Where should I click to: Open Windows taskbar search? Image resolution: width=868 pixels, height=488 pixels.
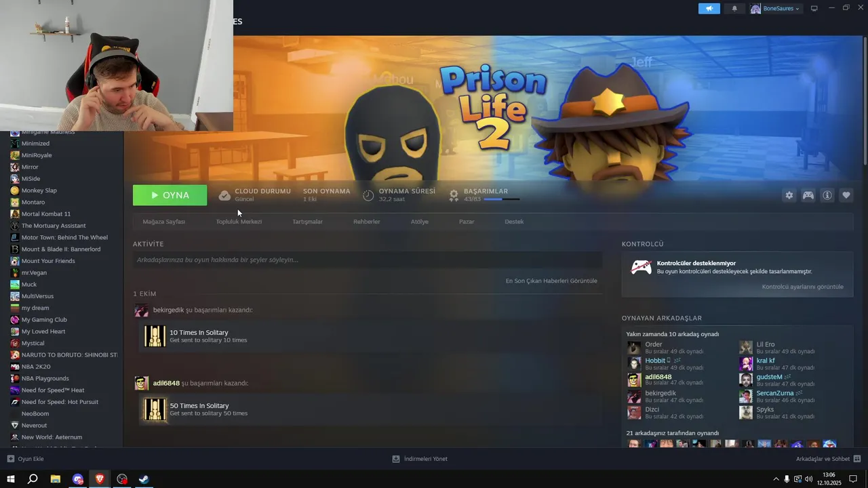32,479
